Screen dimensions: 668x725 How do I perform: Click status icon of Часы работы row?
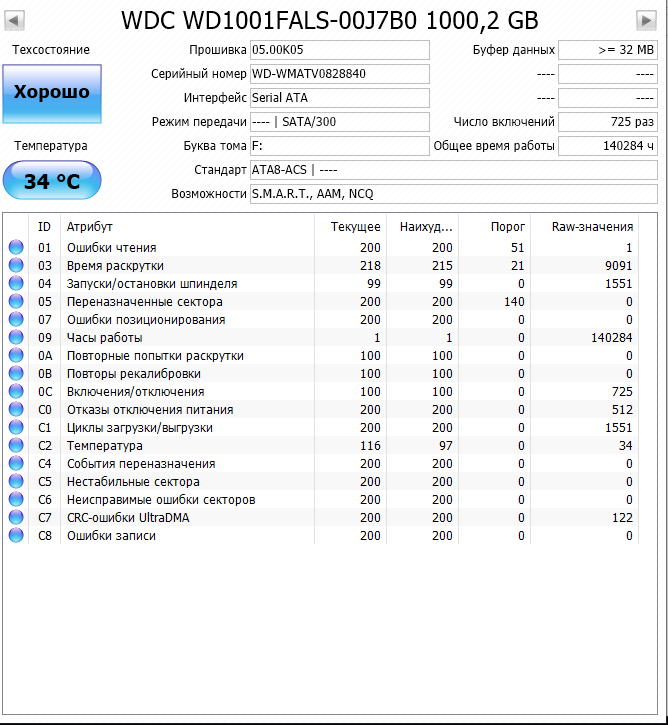pyautogui.click(x=16, y=338)
